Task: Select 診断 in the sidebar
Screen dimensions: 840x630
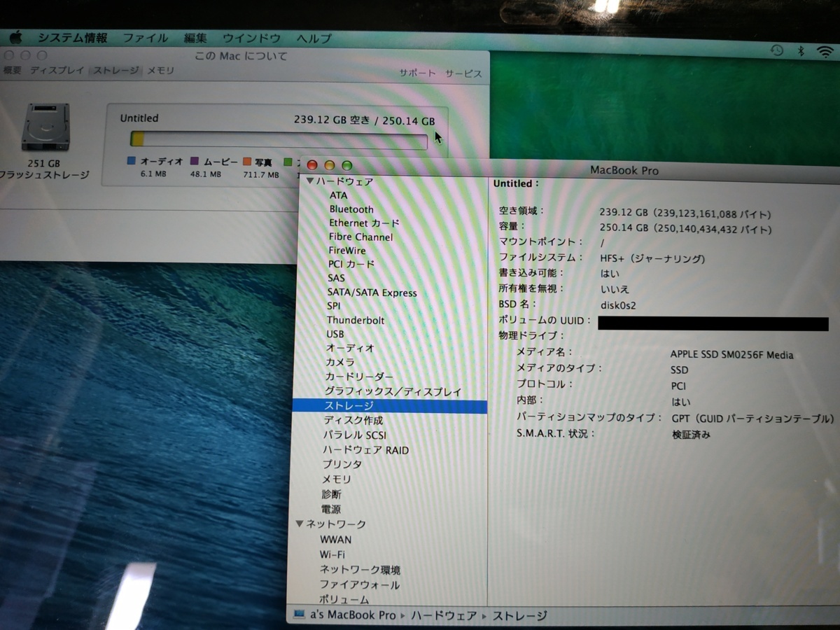Action: click(x=331, y=494)
